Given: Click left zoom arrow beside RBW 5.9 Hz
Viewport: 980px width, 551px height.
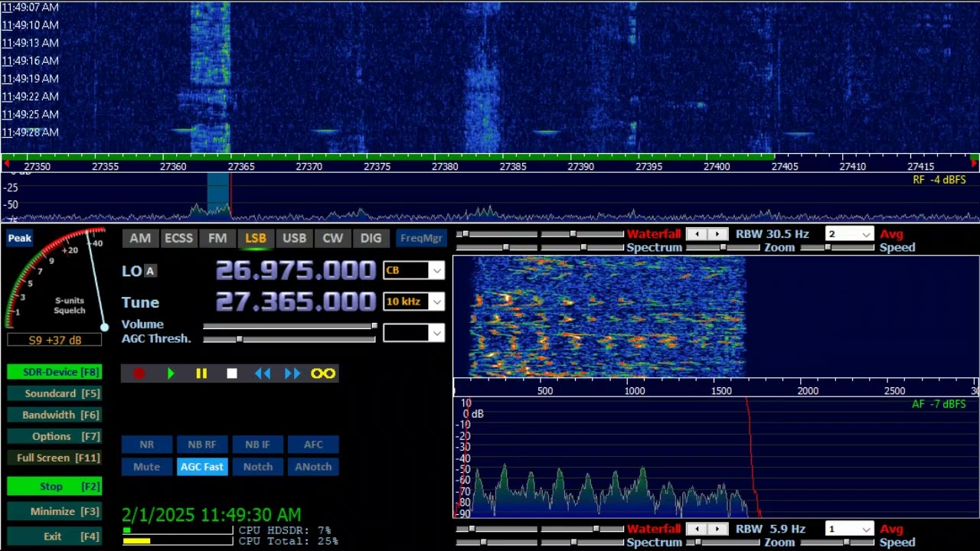Looking at the screenshot, I should 696,529.
